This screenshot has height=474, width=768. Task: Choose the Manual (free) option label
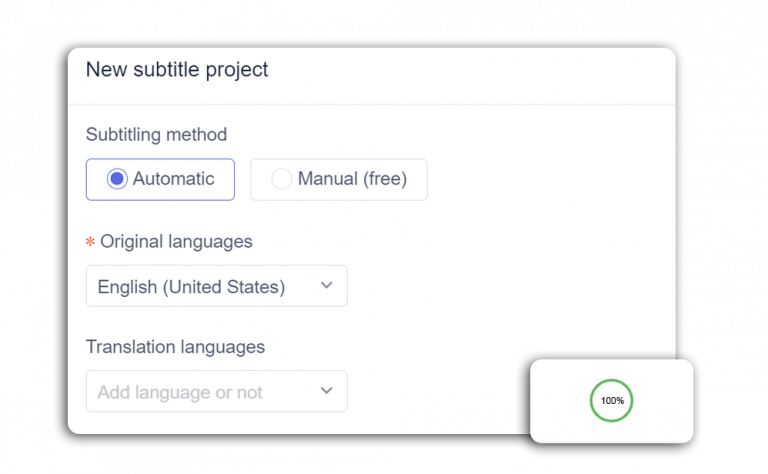pos(352,179)
